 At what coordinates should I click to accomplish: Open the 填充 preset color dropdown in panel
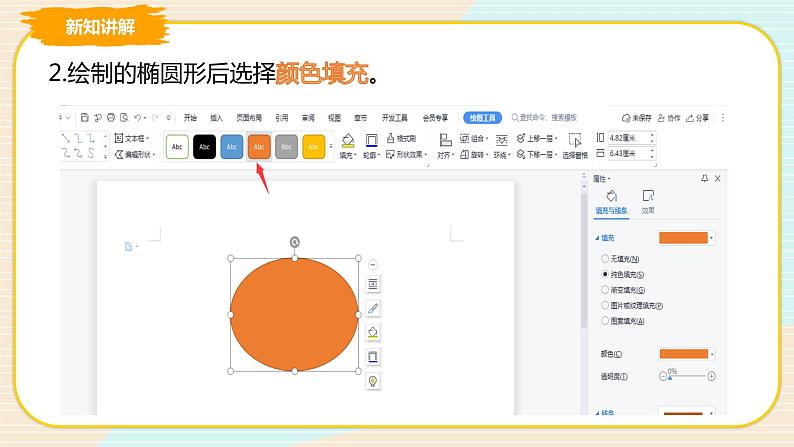[x=711, y=238]
